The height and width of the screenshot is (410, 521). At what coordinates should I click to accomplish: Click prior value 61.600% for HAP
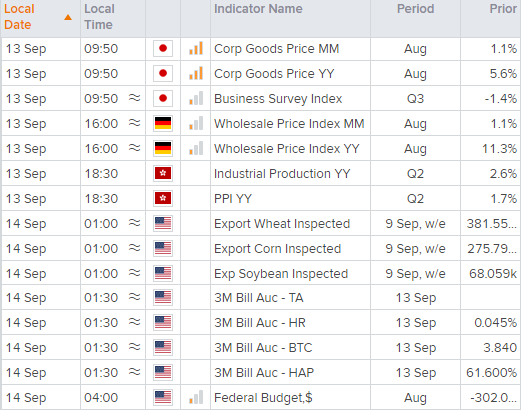tap(492, 372)
